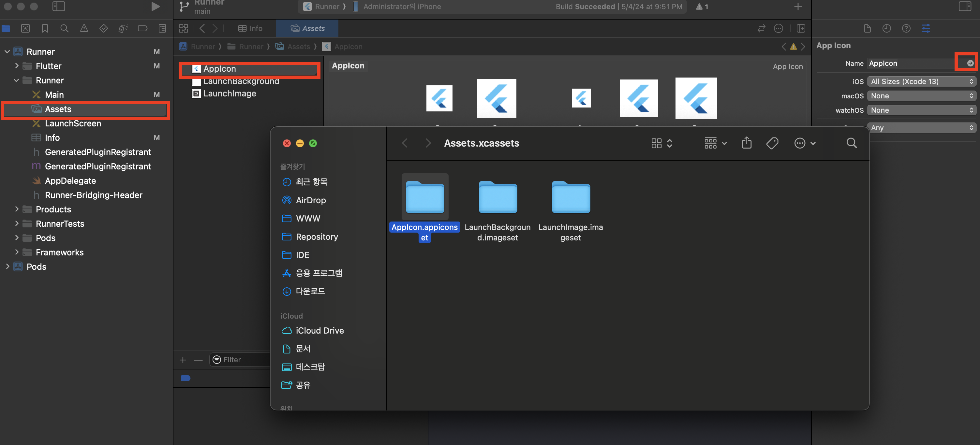This screenshot has height=445, width=980.
Task: Click the add asset plus button
Action: click(183, 360)
